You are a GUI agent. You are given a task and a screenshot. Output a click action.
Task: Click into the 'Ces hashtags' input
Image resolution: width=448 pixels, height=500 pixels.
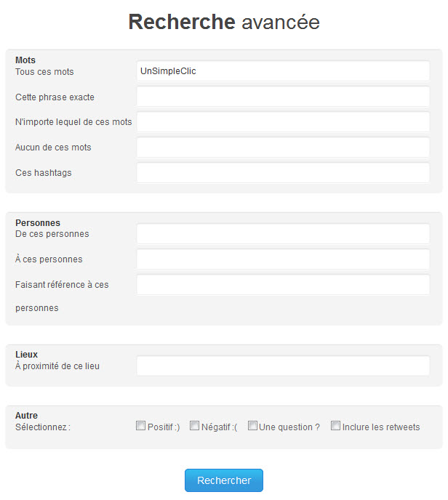pyautogui.click(x=283, y=173)
